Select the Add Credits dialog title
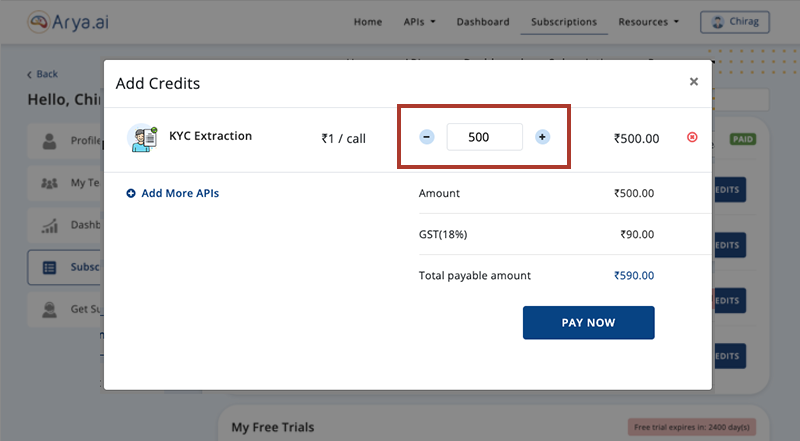This screenshot has height=441, width=800. pyautogui.click(x=158, y=83)
